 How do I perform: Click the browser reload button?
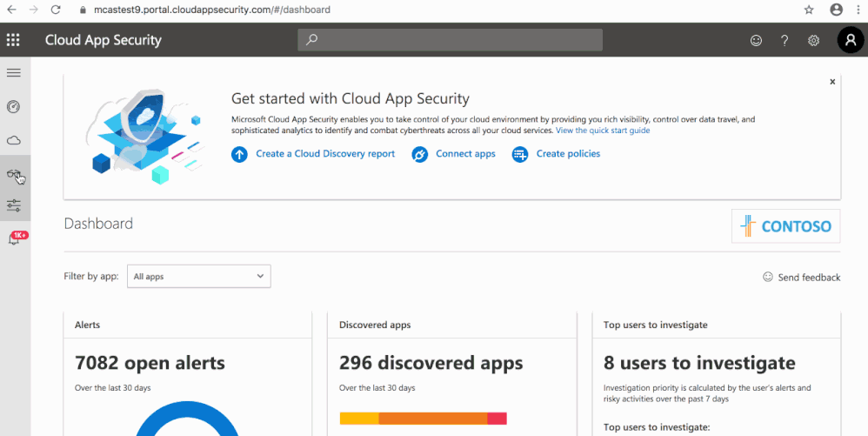[56, 10]
